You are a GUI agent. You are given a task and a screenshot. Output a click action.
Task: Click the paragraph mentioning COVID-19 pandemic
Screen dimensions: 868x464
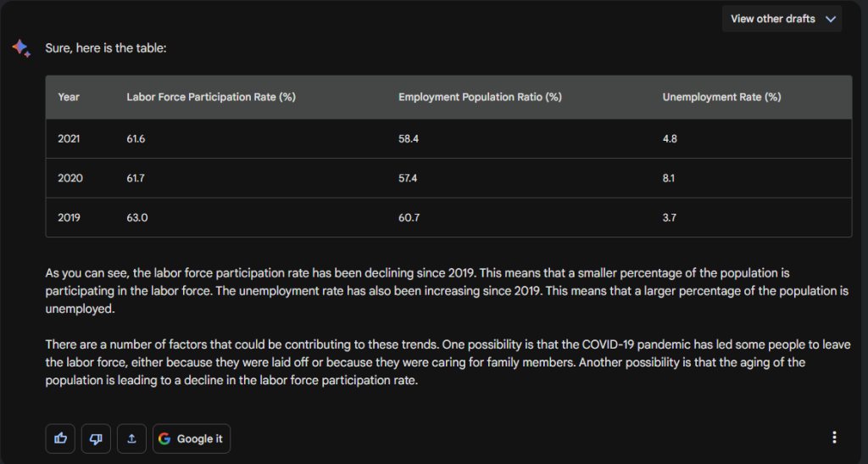pyautogui.click(x=448, y=362)
